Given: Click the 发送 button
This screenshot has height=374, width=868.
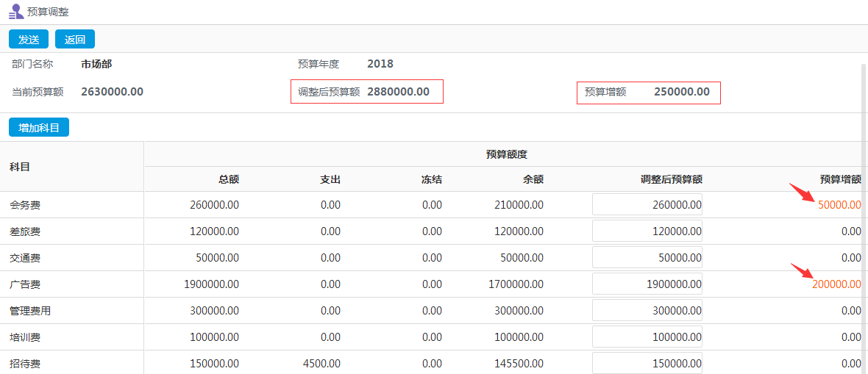Looking at the screenshot, I should [29, 40].
